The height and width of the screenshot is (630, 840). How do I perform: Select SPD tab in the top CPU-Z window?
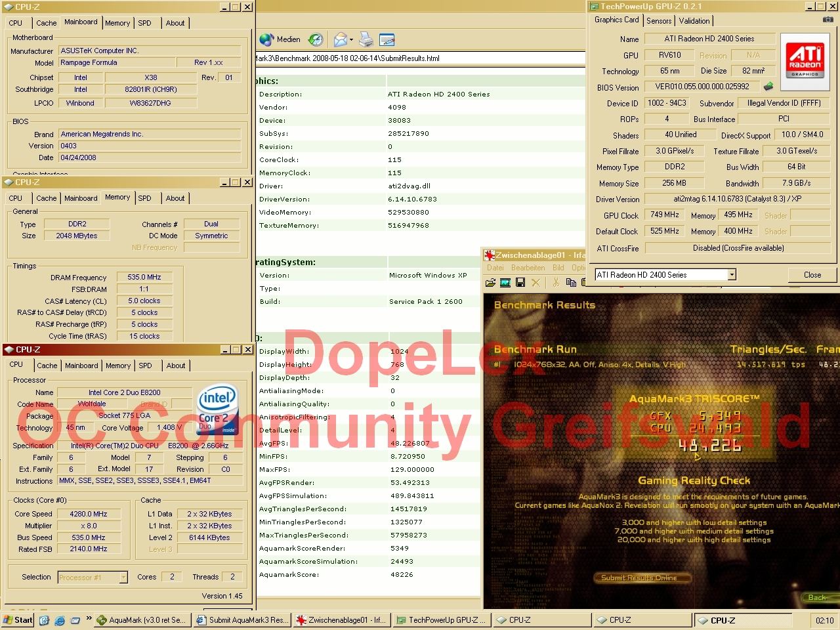[x=145, y=23]
